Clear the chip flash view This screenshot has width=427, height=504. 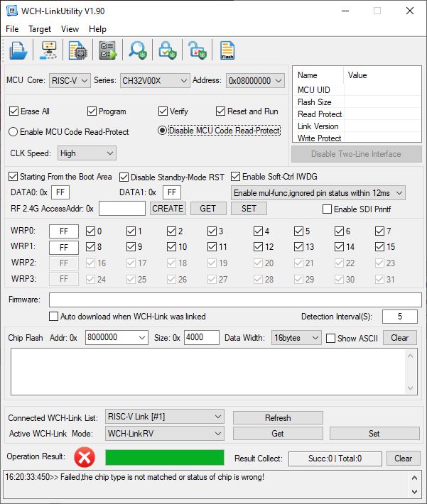tap(400, 337)
